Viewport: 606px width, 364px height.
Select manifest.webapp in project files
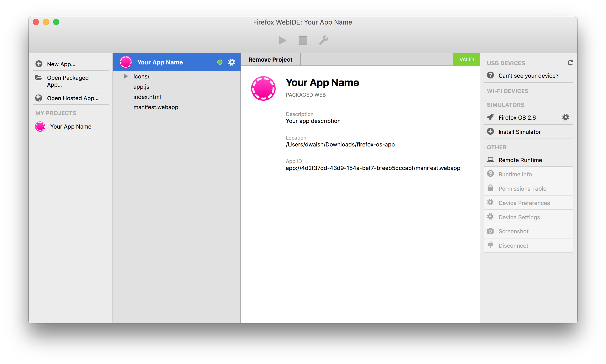[x=156, y=107]
